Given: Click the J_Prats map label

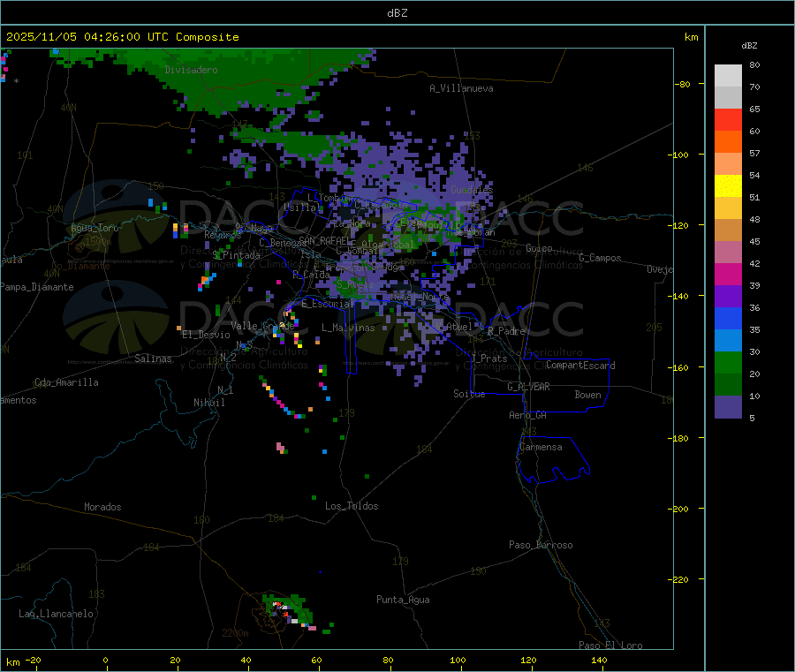Looking at the screenshot, I should point(488,359).
